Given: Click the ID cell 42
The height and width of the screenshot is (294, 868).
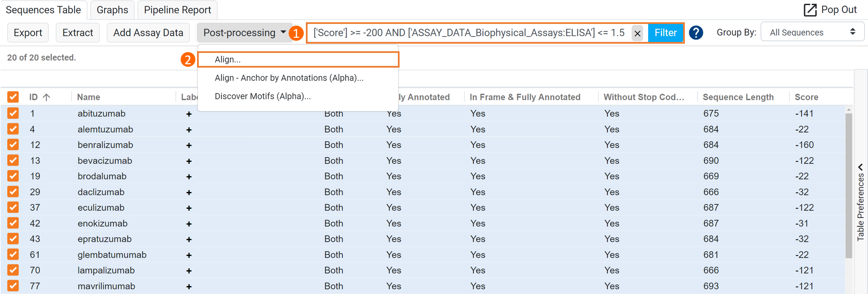Looking at the screenshot, I should point(35,223).
